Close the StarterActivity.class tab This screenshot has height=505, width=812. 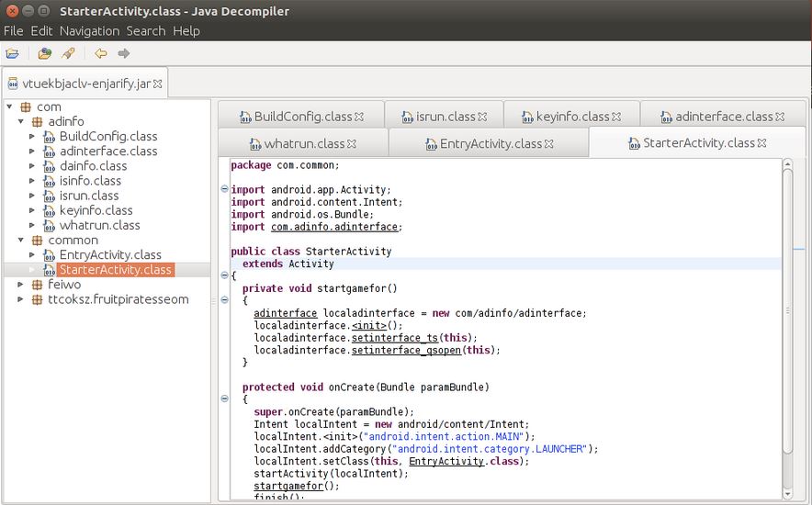coord(761,143)
